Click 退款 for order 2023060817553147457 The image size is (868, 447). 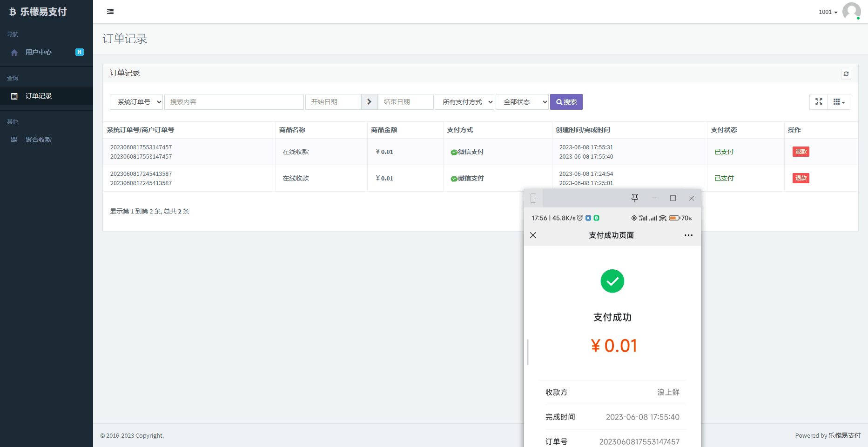point(801,152)
